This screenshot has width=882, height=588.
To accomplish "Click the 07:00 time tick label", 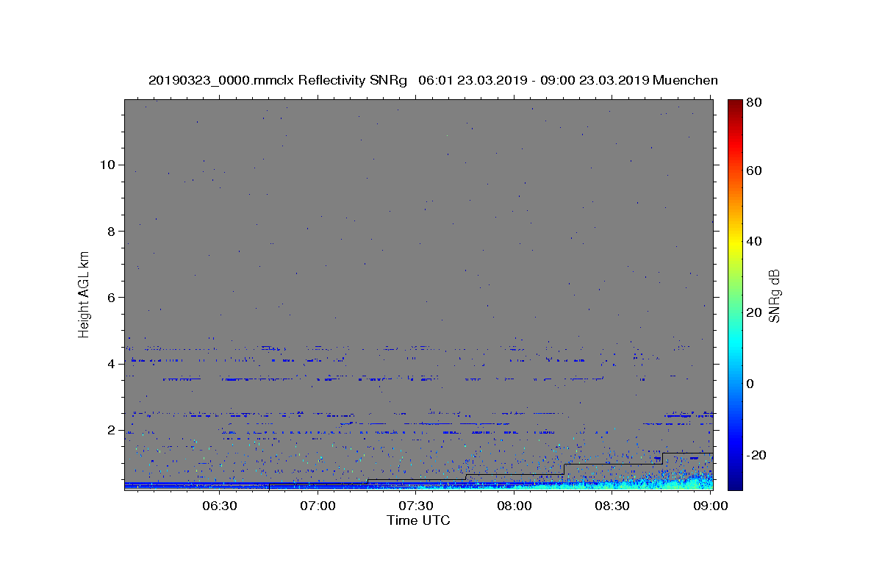I will (x=319, y=506).
